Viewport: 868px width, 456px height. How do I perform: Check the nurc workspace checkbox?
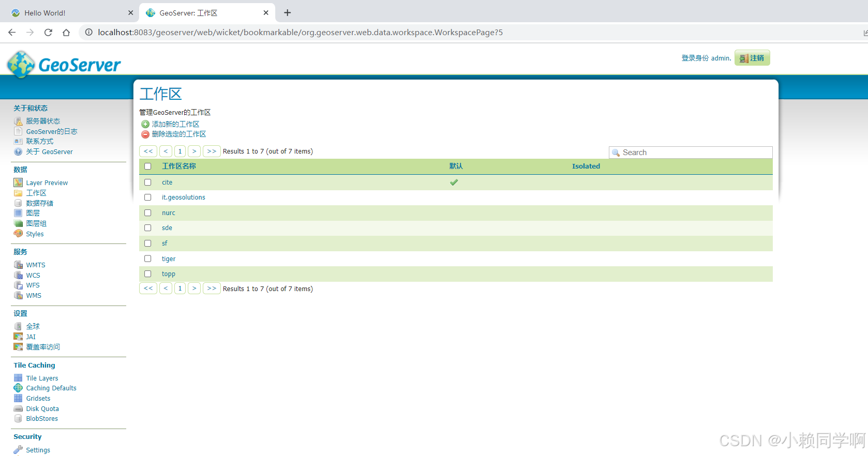click(x=148, y=213)
